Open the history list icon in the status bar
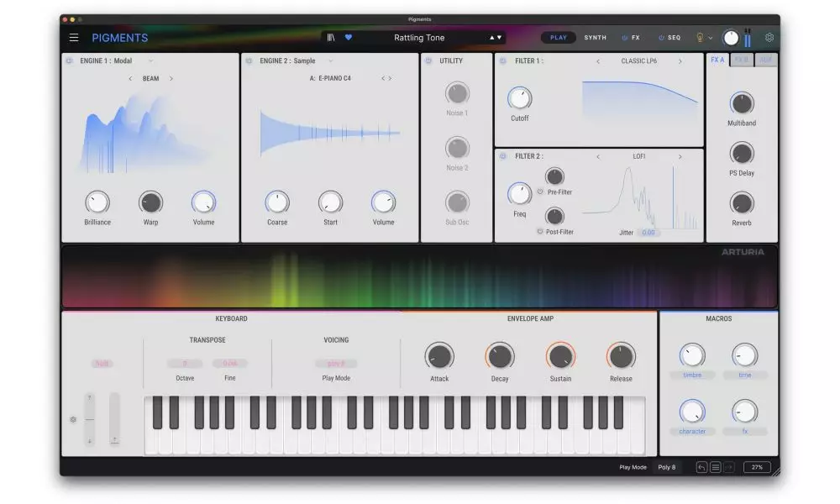840x504 pixels. click(x=715, y=467)
